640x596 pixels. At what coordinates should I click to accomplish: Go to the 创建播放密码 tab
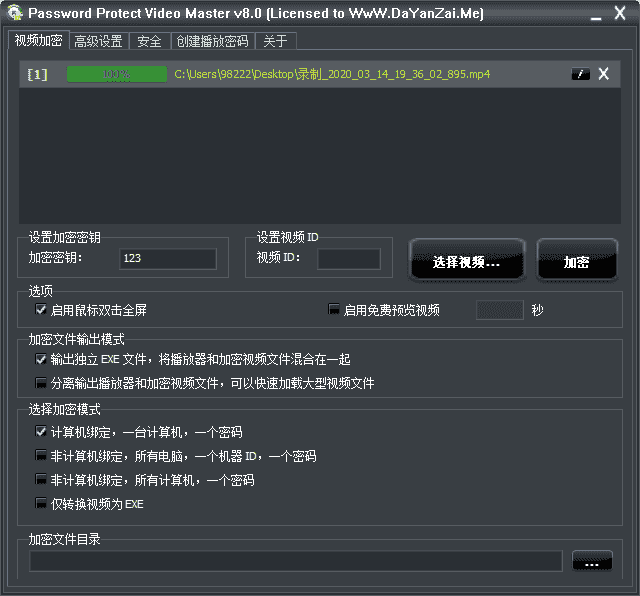point(213,41)
